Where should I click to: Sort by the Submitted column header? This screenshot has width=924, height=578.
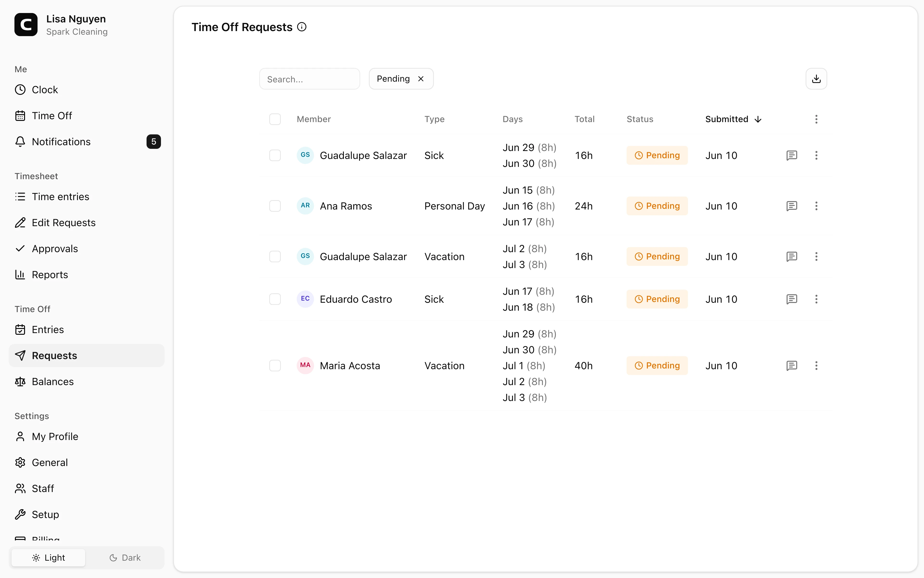(733, 119)
